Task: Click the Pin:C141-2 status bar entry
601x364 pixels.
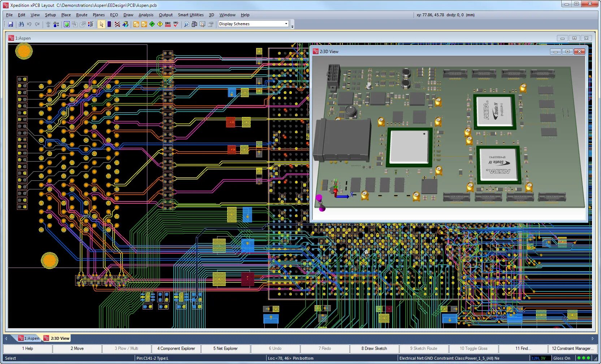Action: click(x=152, y=358)
